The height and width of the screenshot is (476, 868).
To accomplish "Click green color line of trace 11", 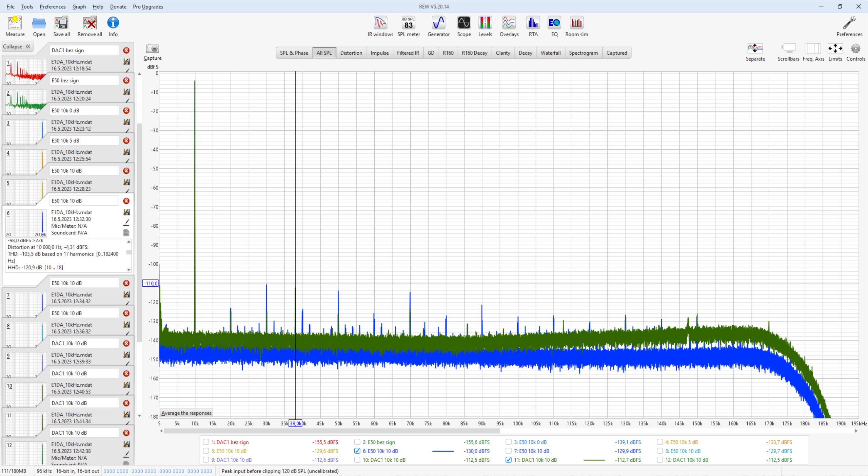I will [x=594, y=460].
